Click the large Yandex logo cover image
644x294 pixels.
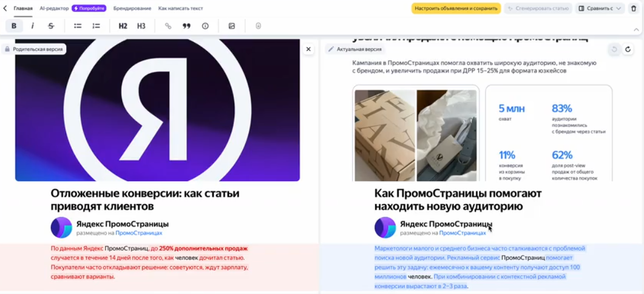pyautogui.click(x=157, y=110)
